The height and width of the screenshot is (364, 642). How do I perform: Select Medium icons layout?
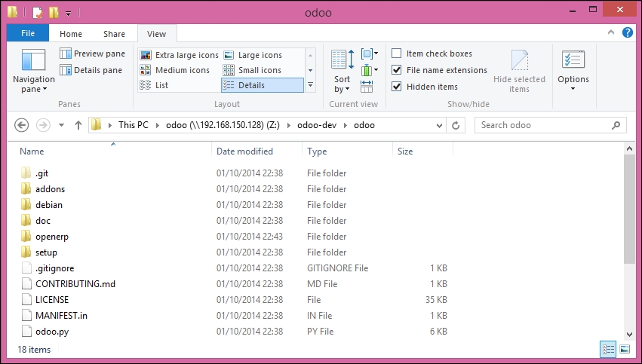click(x=175, y=70)
